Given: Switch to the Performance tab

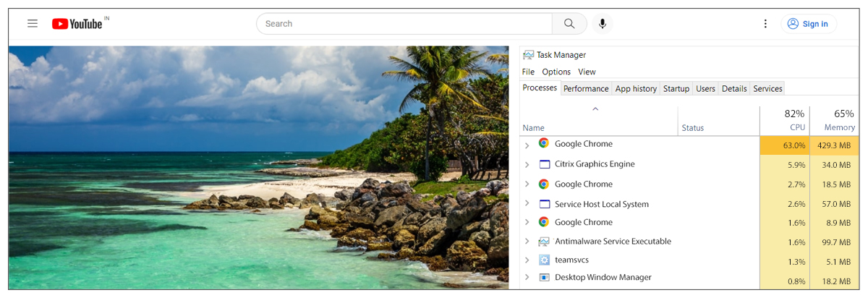Looking at the screenshot, I should pos(586,89).
